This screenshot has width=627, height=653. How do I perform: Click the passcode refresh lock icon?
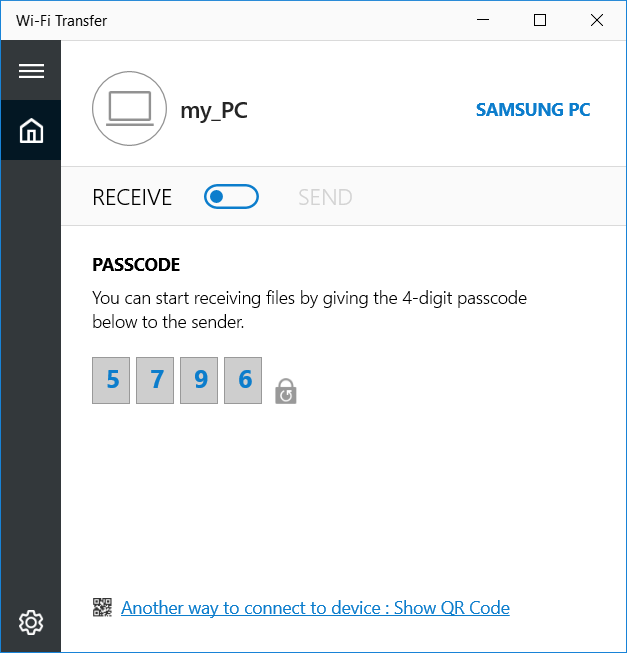286,391
